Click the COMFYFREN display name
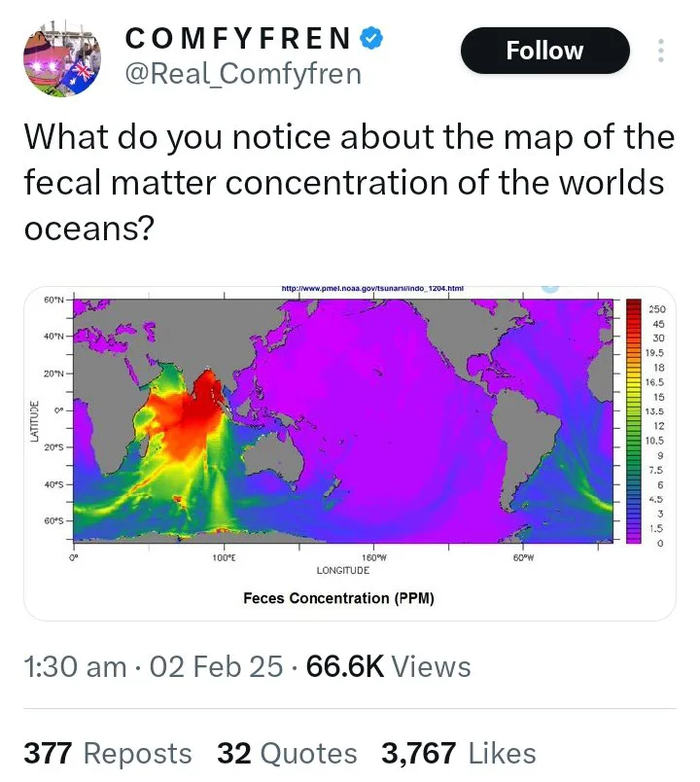 pos(238,38)
